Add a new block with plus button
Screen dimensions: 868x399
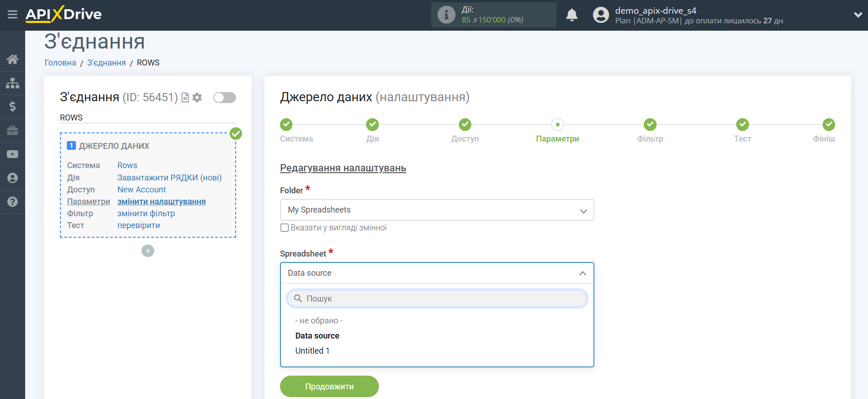pyautogui.click(x=148, y=251)
